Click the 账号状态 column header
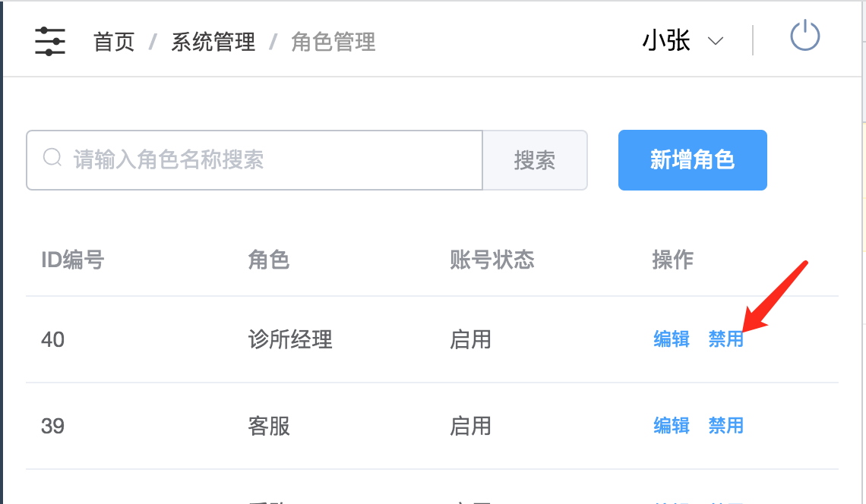 492,260
